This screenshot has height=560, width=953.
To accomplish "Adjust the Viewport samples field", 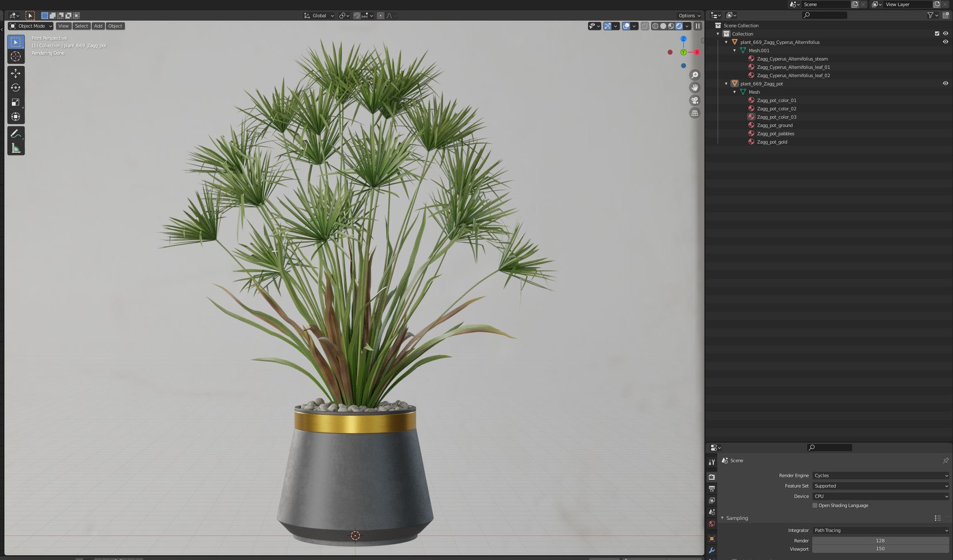I will coord(881,549).
